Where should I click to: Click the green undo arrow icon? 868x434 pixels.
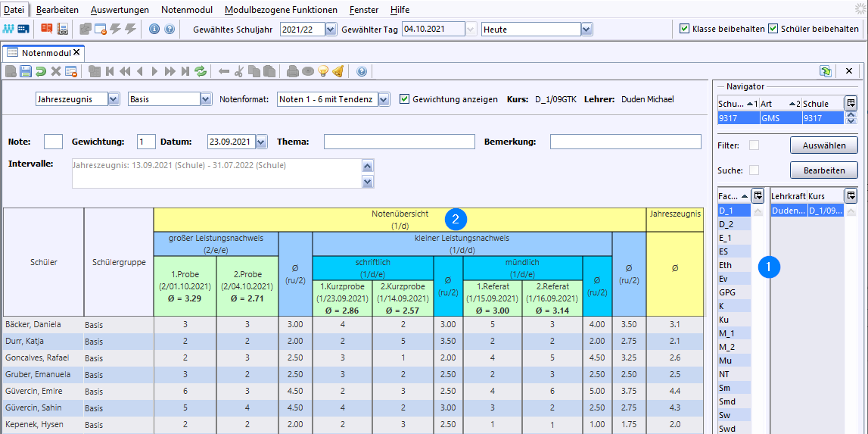pos(40,71)
